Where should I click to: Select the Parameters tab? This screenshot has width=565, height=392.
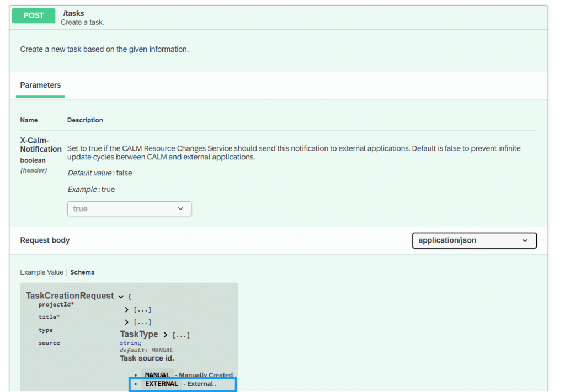point(40,85)
